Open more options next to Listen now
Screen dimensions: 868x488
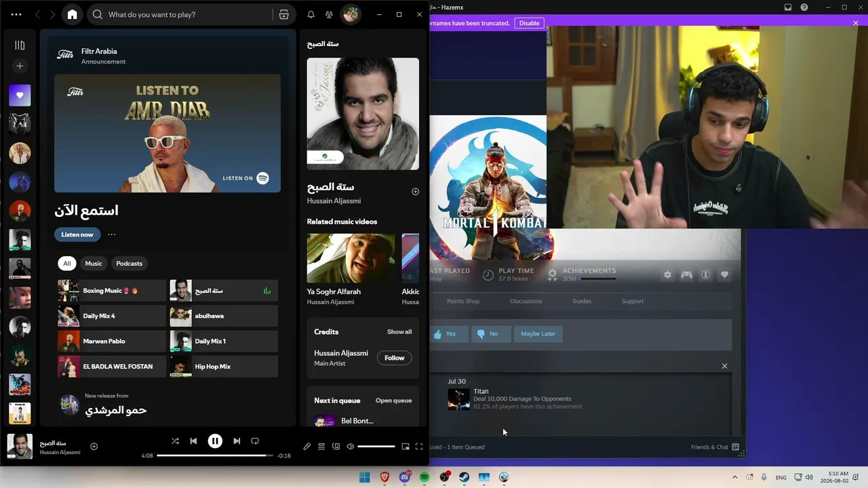(x=112, y=235)
